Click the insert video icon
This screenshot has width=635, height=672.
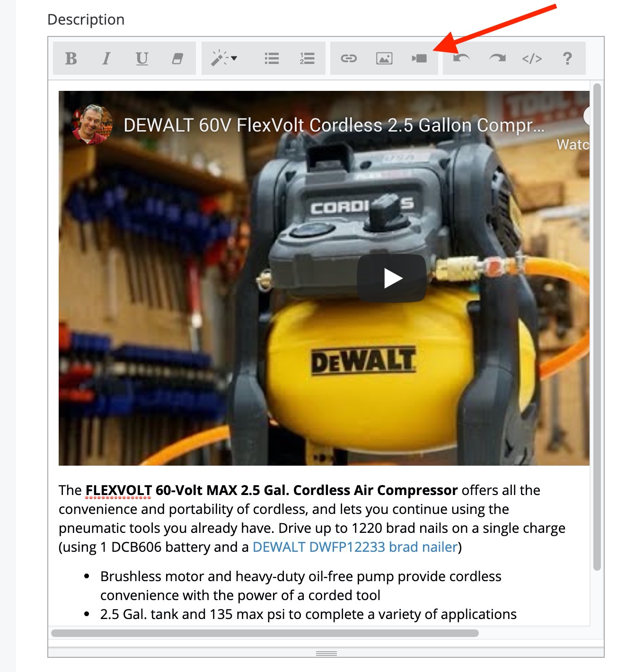(x=419, y=58)
